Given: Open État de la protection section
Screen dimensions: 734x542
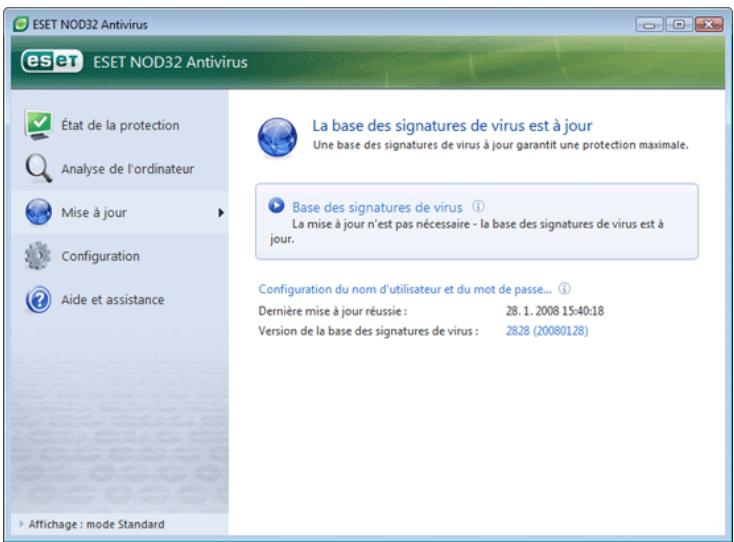Looking at the screenshot, I should pos(120,125).
